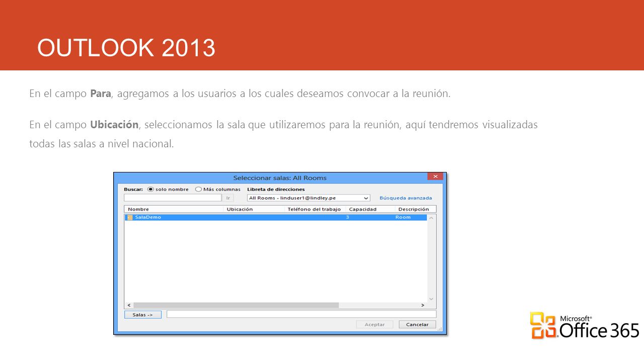Click the Buscar search text field
Image resolution: width=644 pixels, height=362 pixels.
173,198
